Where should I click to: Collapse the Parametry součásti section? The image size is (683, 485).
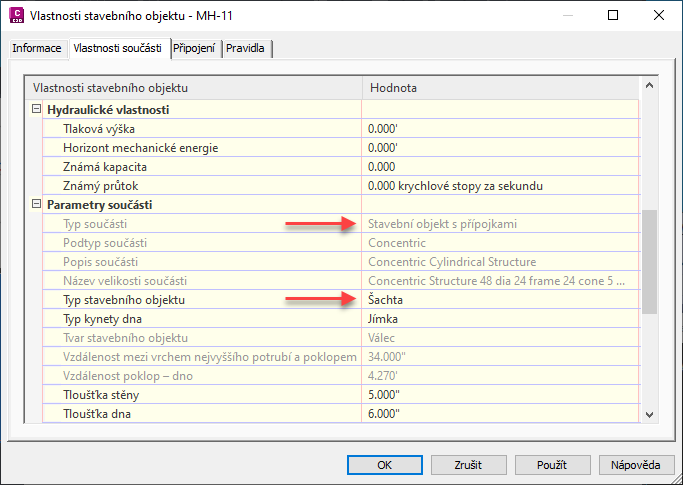click(37, 204)
